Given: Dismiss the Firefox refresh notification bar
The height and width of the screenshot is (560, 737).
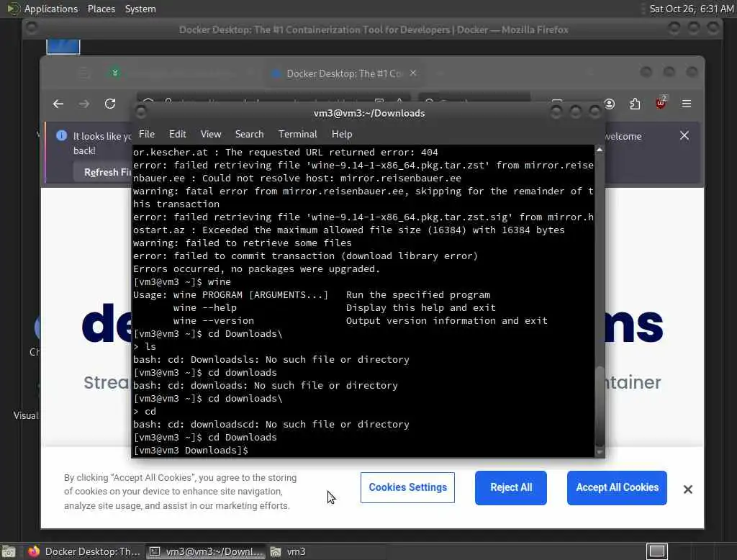Looking at the screenshot, I should (x=684, y=135).
